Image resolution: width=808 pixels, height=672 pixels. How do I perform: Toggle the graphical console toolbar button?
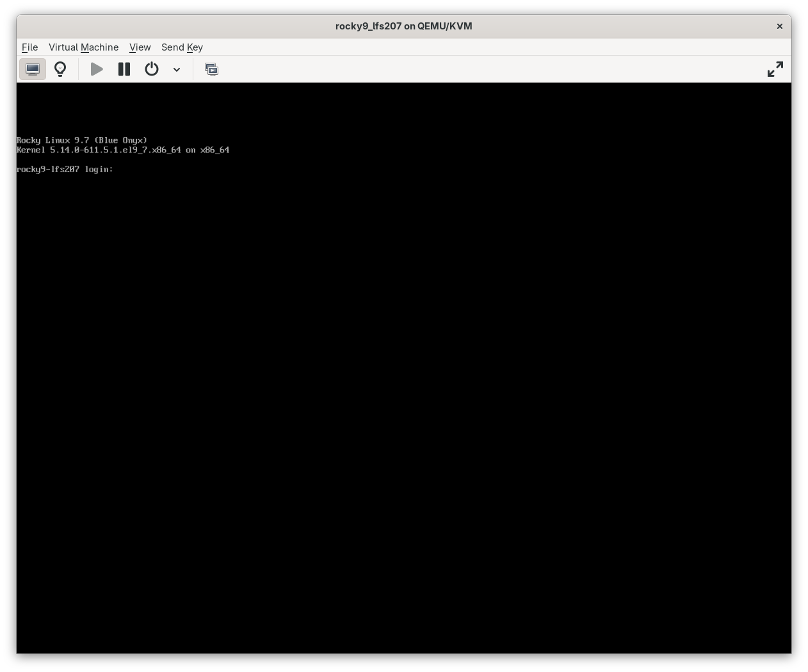[x=33, y=69]
